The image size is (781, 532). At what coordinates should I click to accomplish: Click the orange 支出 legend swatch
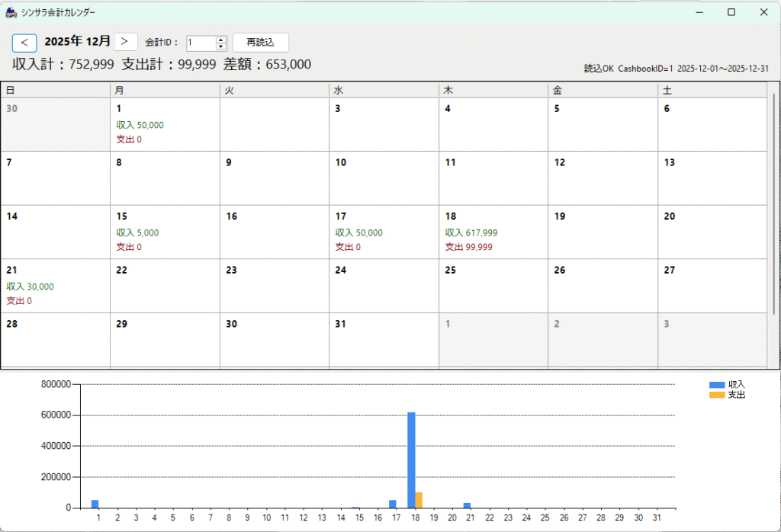pyautogui.click(x=717, y=395)
